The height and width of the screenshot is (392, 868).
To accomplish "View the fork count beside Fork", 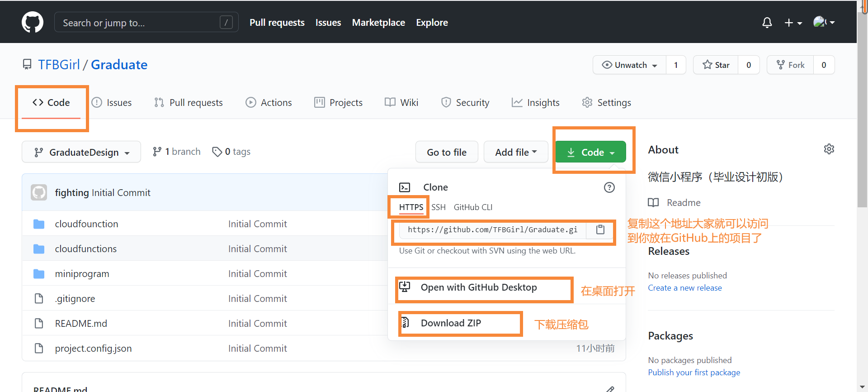I will pos(824,65).
